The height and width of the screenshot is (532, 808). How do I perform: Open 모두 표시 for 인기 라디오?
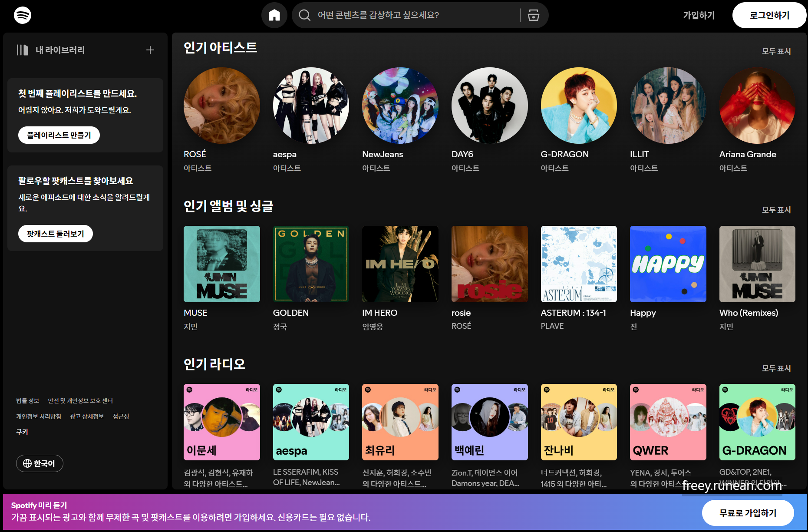776,368
